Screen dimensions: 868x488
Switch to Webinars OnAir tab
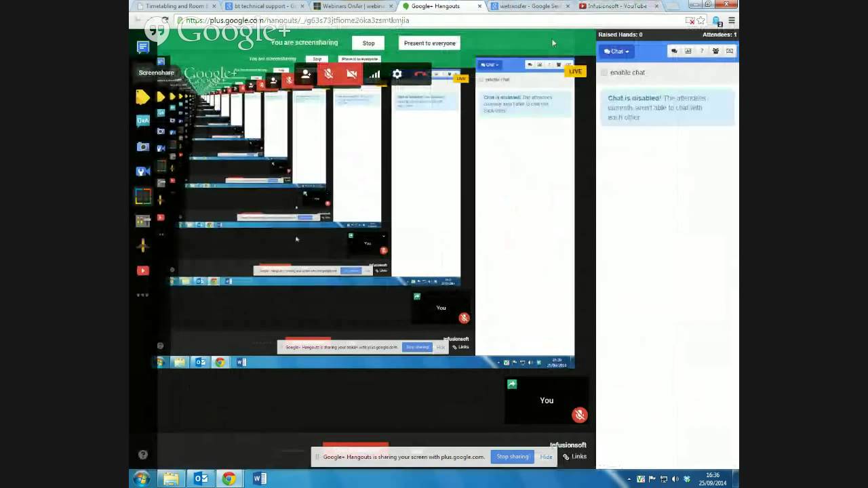pyautogui.click(x=353, y=6)
